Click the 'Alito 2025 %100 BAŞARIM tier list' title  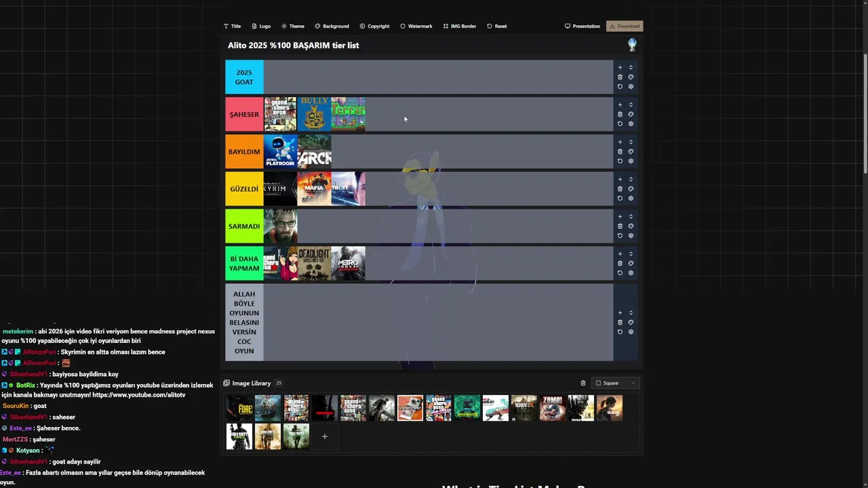(x=294, y=45)
